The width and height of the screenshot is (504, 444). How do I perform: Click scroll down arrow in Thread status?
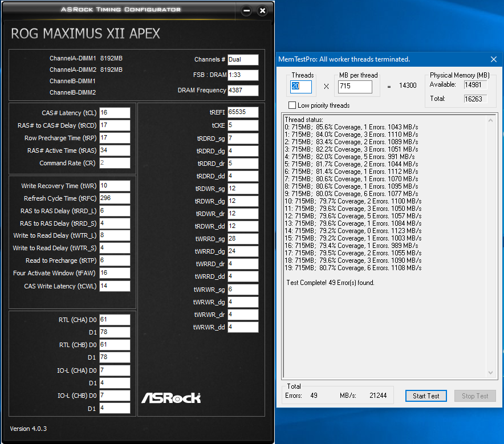point(490,373)
